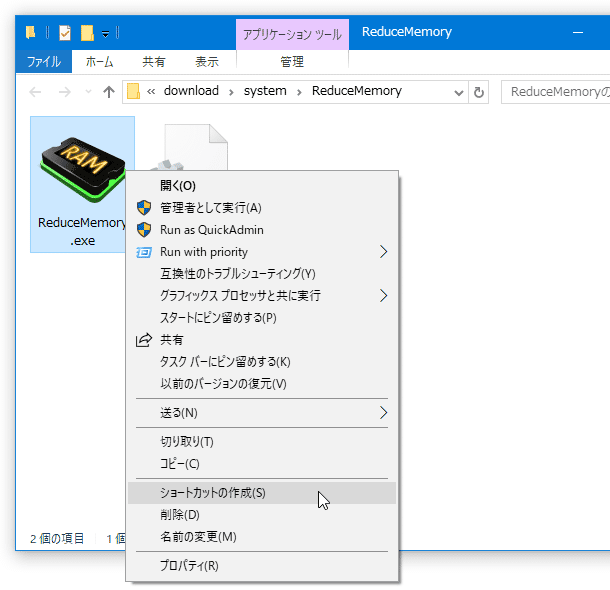The height and width of the screenshot is (590, 610).
Task: Choose 削除(D) from the menu
Action: coord(262,515)
